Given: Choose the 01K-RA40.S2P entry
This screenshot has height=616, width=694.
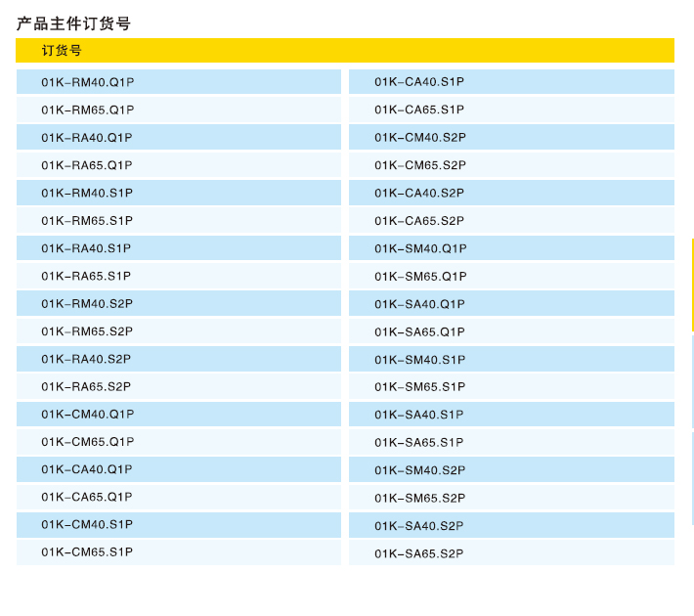Looking at the screenshot, I should coord(86,359).
